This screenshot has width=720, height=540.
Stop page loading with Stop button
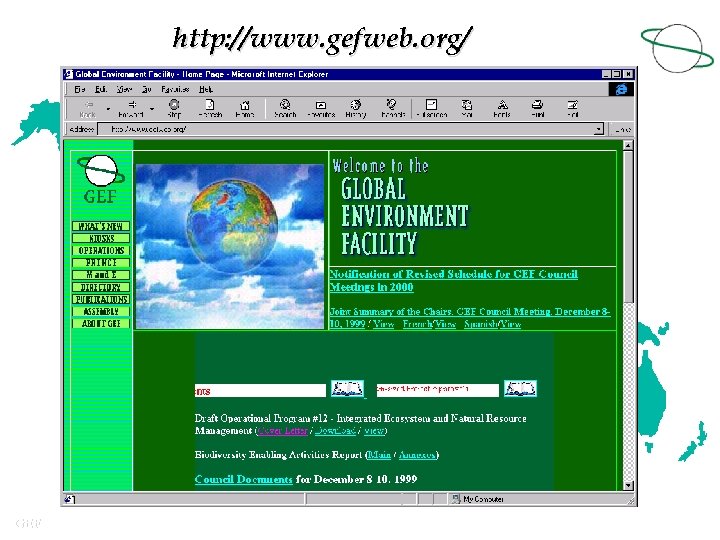pos(174,109)
